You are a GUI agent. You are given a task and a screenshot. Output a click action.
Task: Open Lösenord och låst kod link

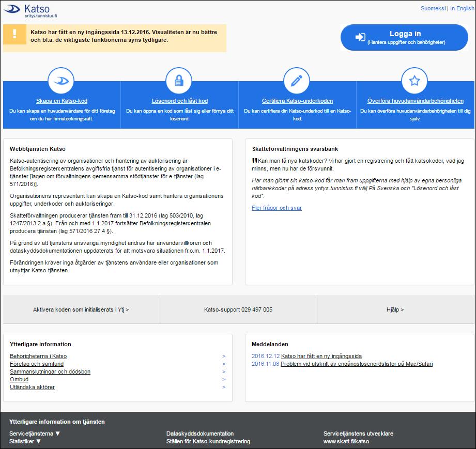point(180,101)
